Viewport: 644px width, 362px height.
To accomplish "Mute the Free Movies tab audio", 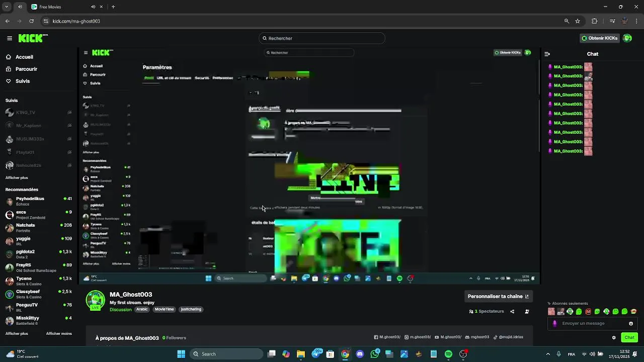I will [93, 7].
